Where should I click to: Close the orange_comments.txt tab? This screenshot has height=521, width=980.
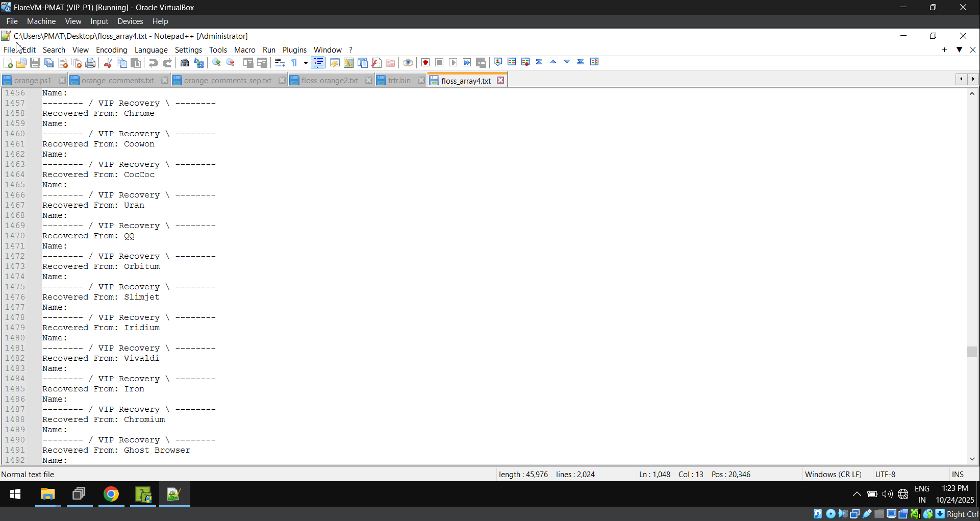[165, 80]
